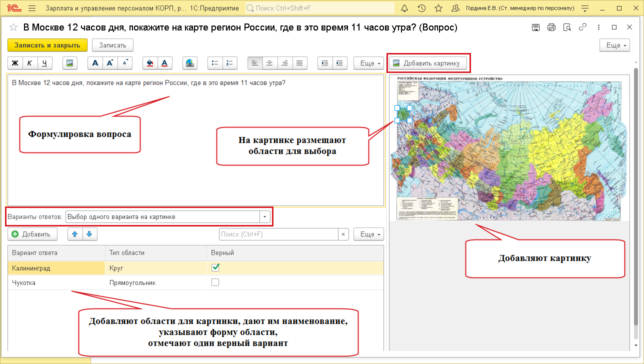
Task: Print the question form
Action: 551,27
